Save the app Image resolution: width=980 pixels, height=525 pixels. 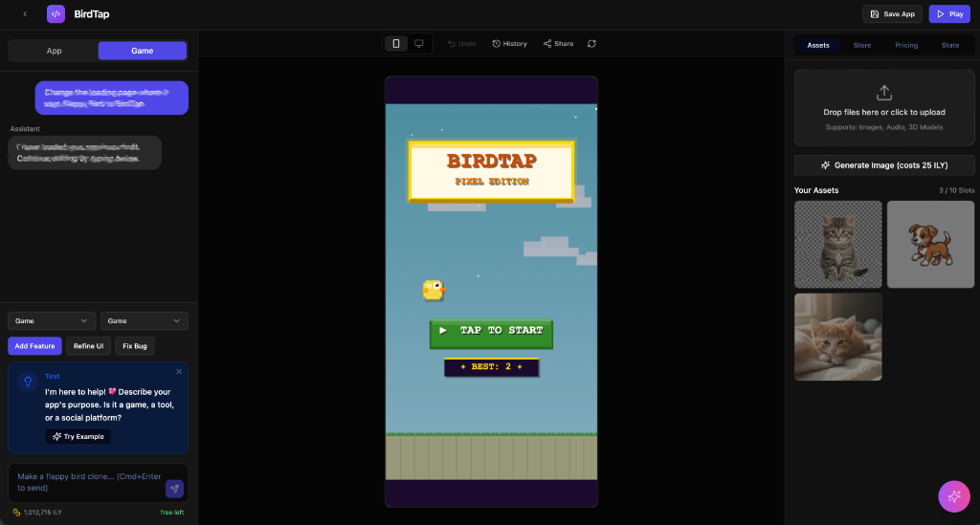coord(892,13)
